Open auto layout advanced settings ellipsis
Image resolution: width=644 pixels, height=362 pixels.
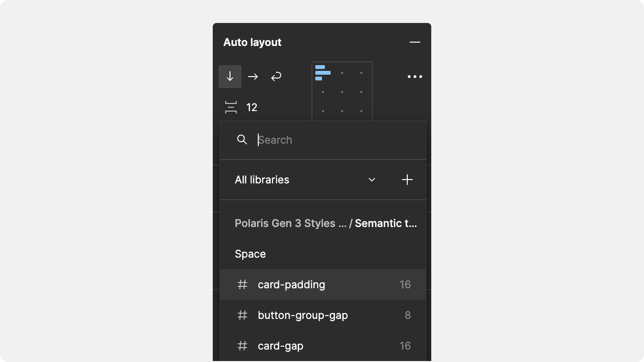pos(415,77)
